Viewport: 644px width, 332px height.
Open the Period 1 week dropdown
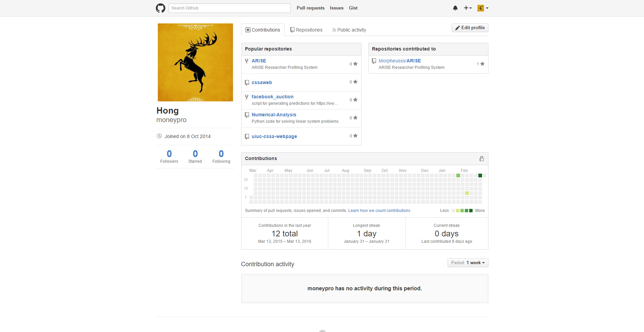click(468, 263)
